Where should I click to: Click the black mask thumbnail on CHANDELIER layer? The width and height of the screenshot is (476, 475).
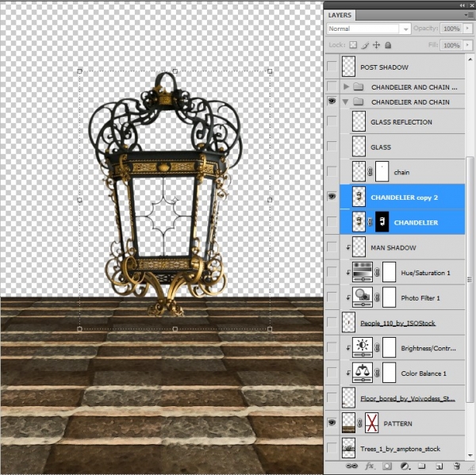point(382,222)
